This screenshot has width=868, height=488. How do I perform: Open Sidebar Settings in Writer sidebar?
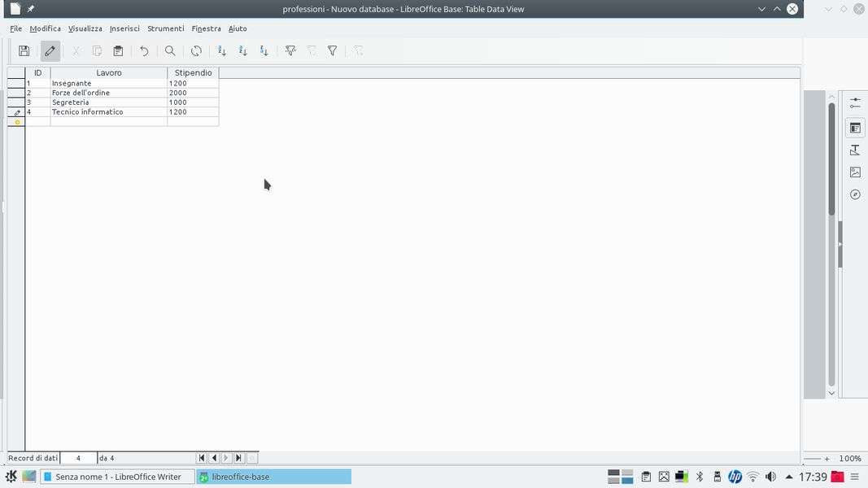pyautogui.click(x=855, y=103)
